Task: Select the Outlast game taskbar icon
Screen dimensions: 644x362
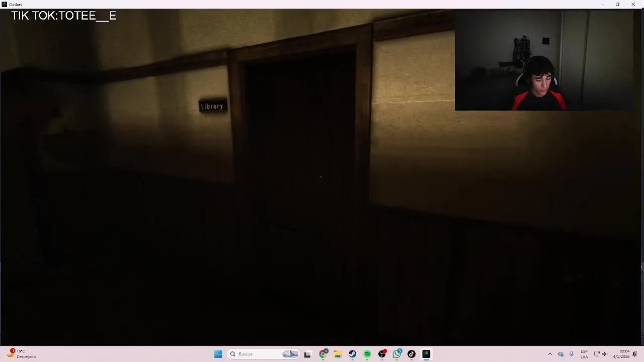Action: pyautogui.click(x=426, y=354)
